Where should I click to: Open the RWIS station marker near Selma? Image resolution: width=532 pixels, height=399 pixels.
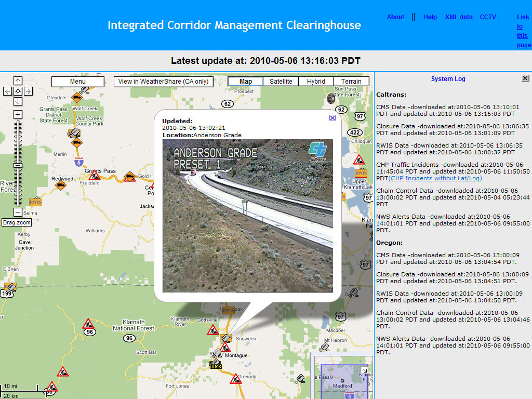[35, 202]
